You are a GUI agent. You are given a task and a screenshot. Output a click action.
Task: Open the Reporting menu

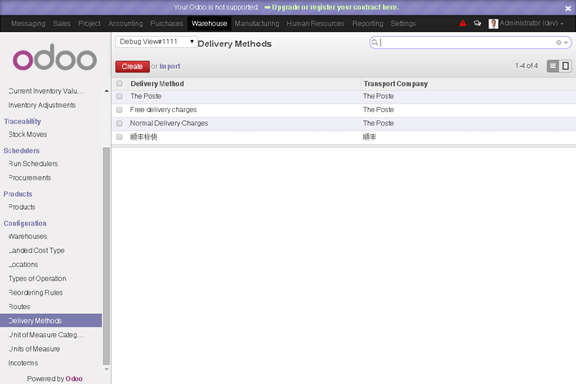[368, 24]
